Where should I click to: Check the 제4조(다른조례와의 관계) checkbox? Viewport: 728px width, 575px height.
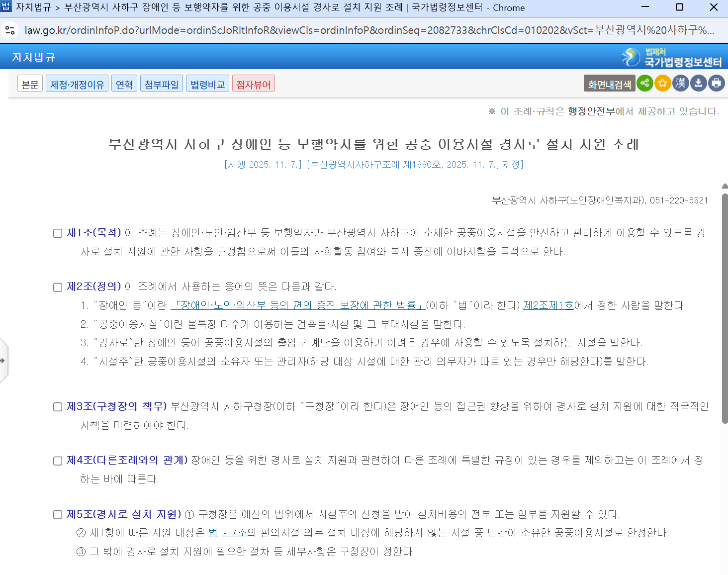point(58,461)
